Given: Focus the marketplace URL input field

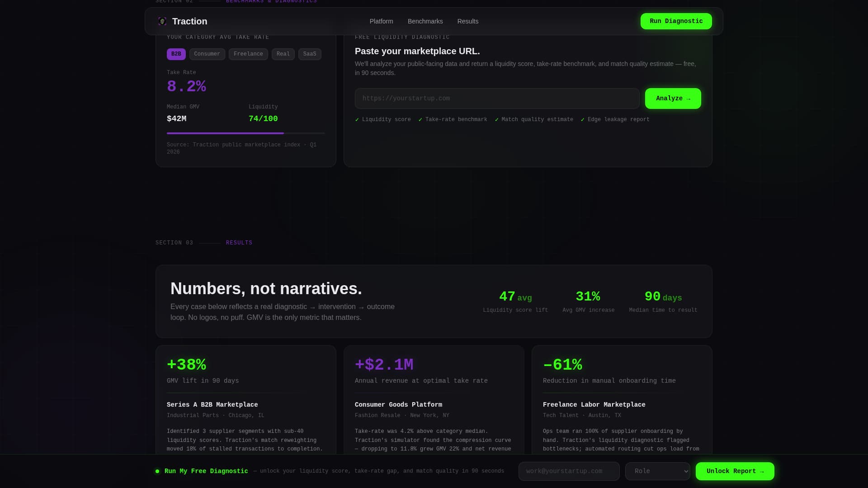Looking at the screenshot, I should tap(497, 99).
